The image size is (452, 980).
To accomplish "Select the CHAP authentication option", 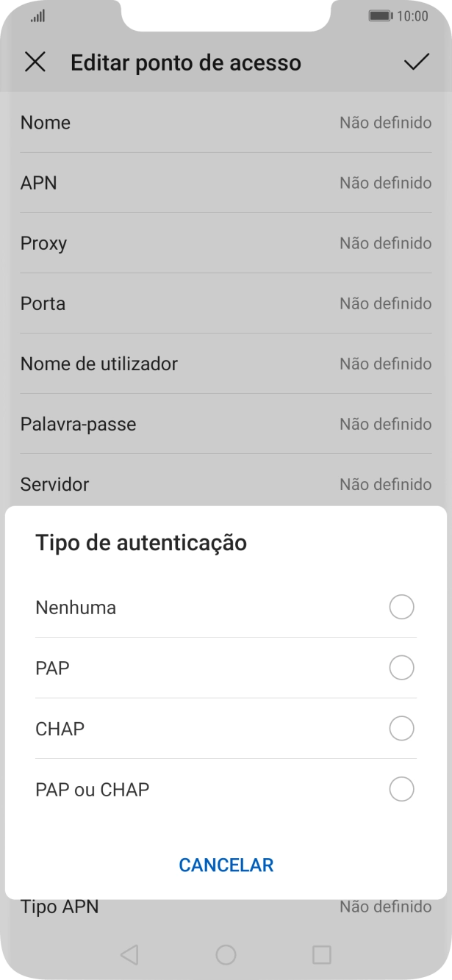I will point(226,729).
